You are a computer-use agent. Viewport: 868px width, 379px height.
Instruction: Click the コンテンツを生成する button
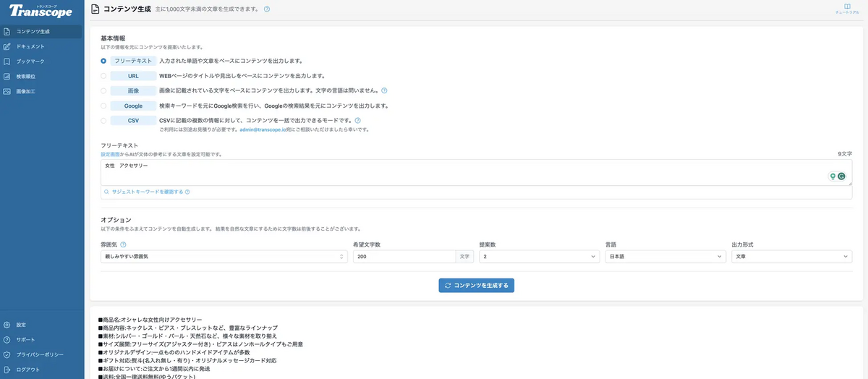[x=476, y=286]
